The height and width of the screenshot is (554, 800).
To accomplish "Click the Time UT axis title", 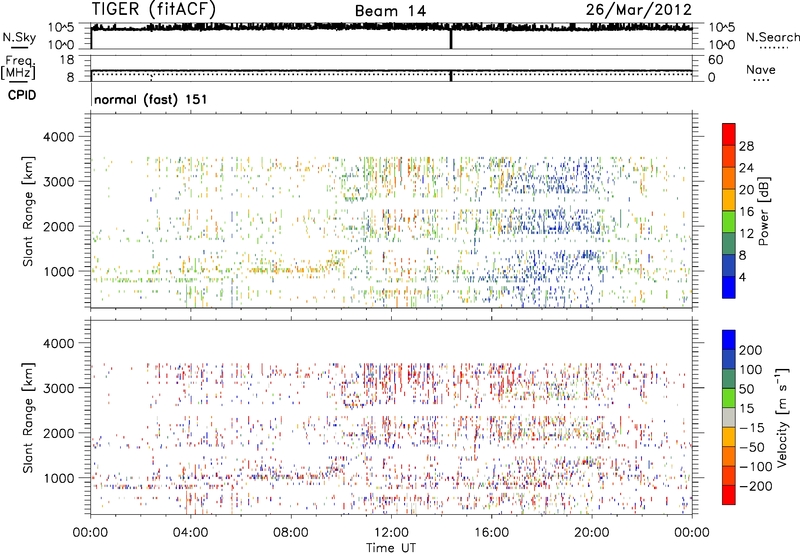I will pyautogui.click(x=391, y=547).
